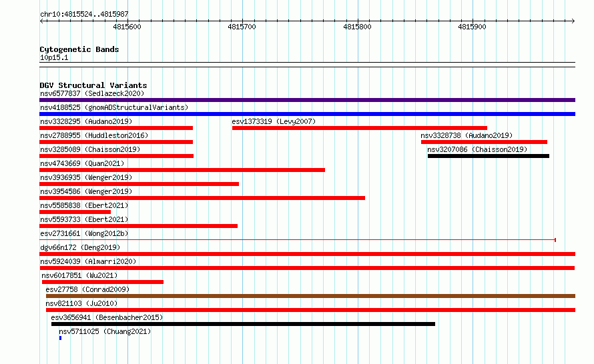This screenshot has height=364, width=594.
Task: Click the chr10:4815524..4815987 region label
Action: 84,15
